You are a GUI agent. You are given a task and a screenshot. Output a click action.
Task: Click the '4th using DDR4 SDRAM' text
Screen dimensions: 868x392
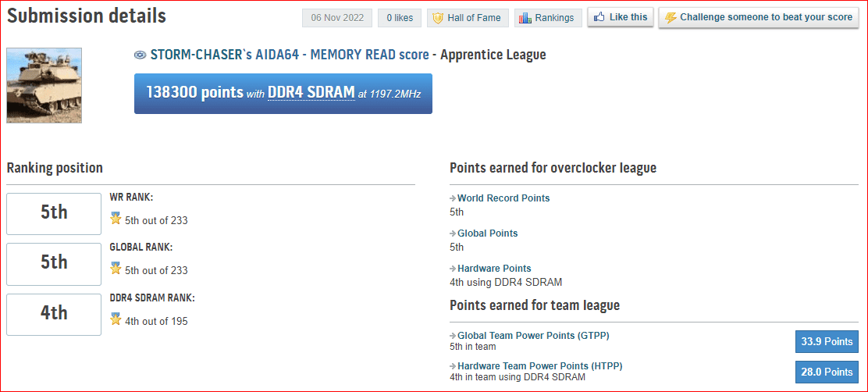[506, 283]
